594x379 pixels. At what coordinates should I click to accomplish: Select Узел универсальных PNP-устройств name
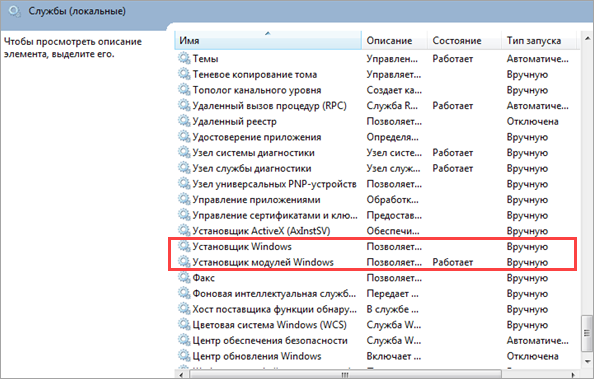(x=274, y=184)
